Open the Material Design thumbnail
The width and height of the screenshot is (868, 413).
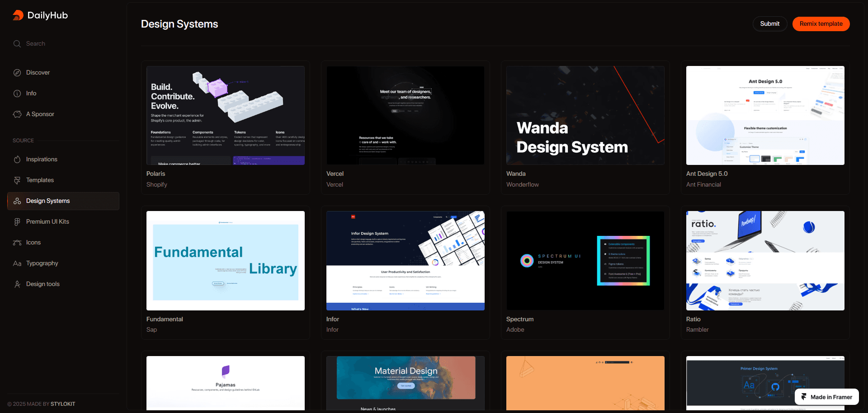406,383
